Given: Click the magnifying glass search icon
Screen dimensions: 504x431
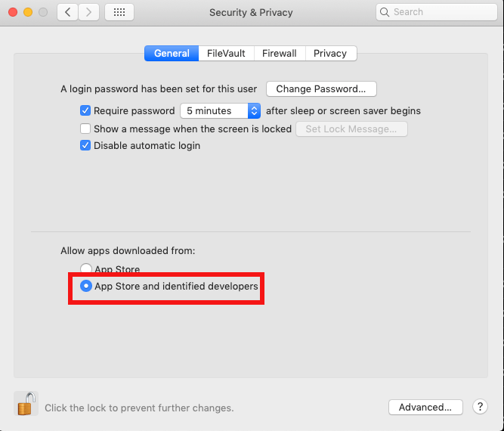Looking at the screenshot, I should pos(385,12).
